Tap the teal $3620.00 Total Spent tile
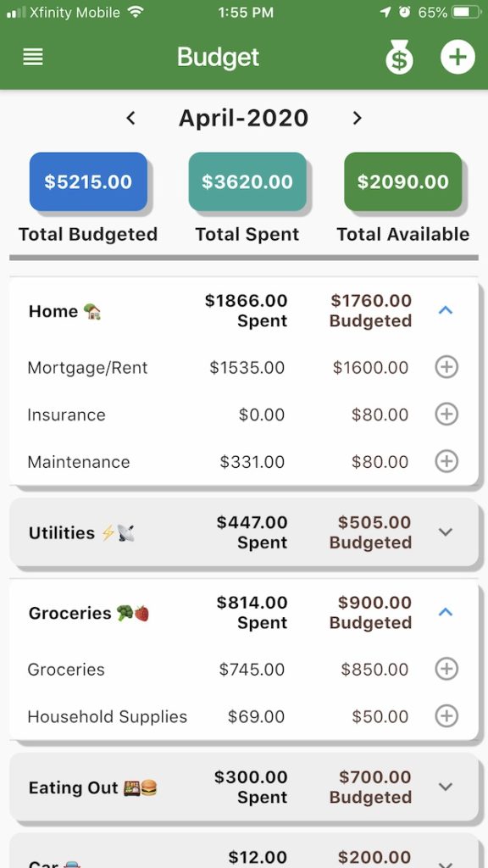 (247, 181)
